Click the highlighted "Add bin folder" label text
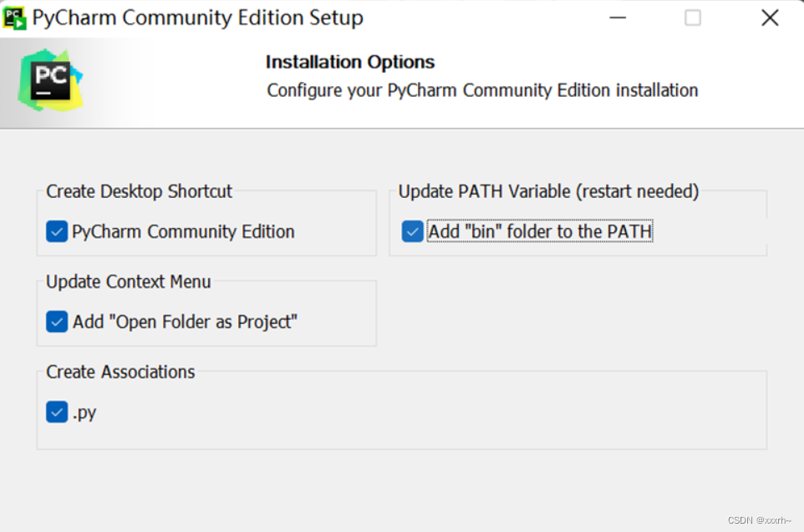 (x=540, y=231)
